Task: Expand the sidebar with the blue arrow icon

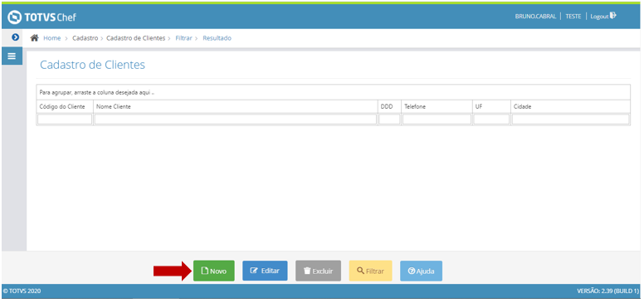Action: [x=15, y=37]
